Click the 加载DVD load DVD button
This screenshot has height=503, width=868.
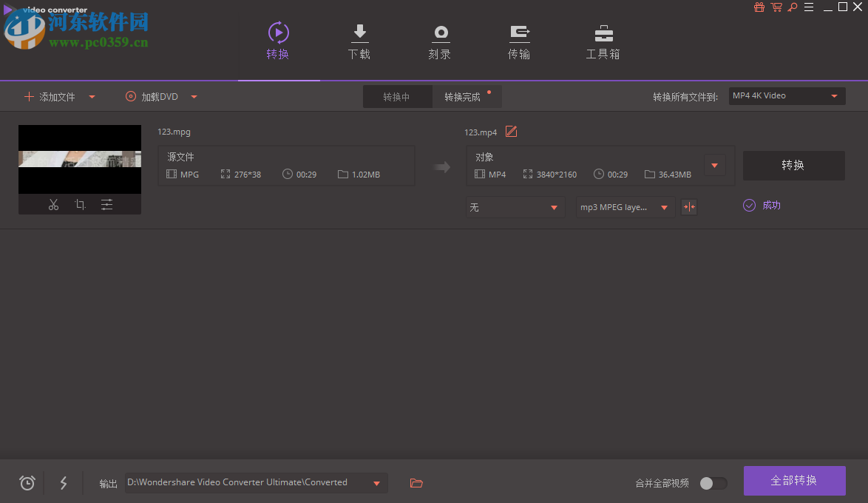(152, 97)
